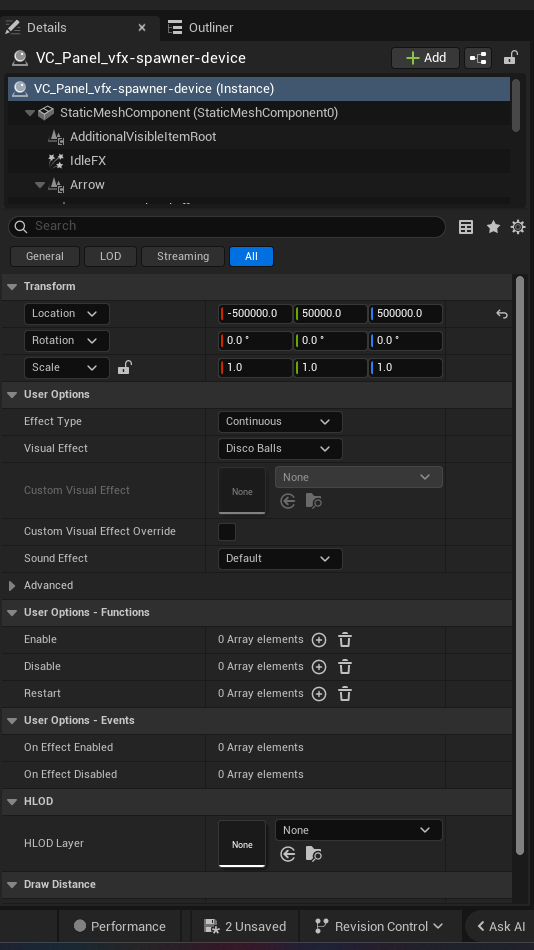Collapse User Options - Functions section

coord(12,613)
